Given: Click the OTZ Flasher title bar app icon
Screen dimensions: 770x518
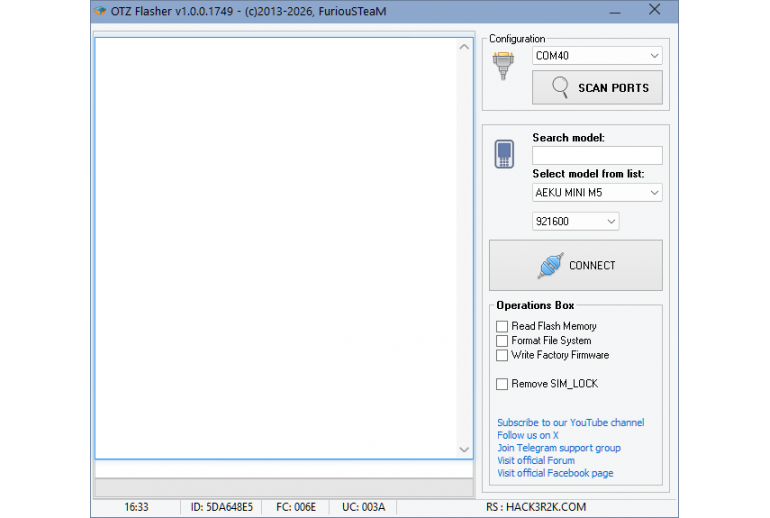Looking at the screenshot, I should [99, 11].
